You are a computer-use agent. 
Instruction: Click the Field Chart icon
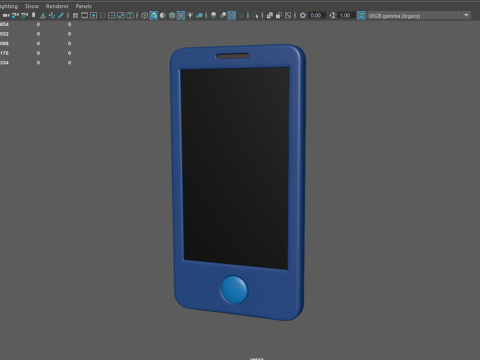tap(112, 15)
